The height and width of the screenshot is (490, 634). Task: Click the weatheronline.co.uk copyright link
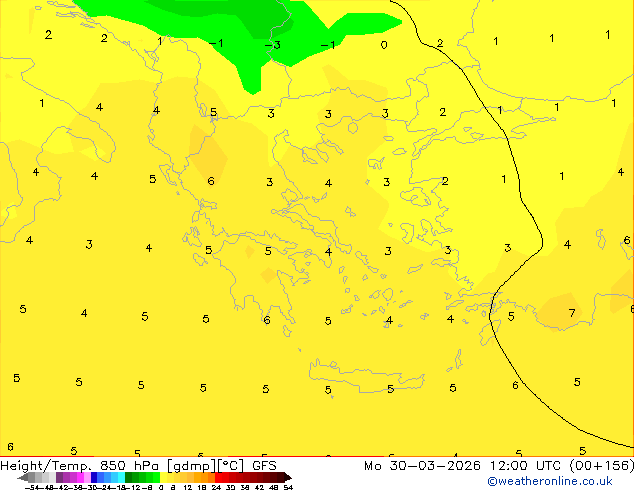tap(550, 481)
